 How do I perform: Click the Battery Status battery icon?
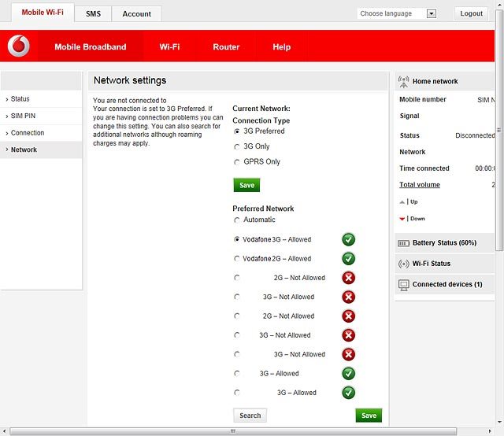coord(403,243)
